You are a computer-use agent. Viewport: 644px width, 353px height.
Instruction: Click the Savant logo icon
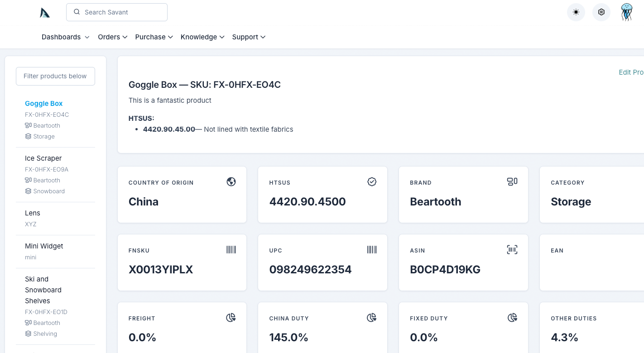[45, 13]
